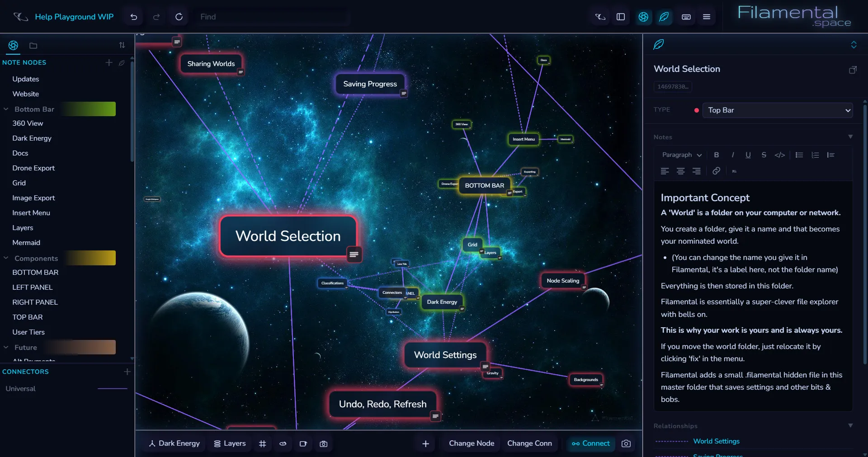Click the feather icon heading the right panel
Viewport: 868px width, 457px height.
659,44
